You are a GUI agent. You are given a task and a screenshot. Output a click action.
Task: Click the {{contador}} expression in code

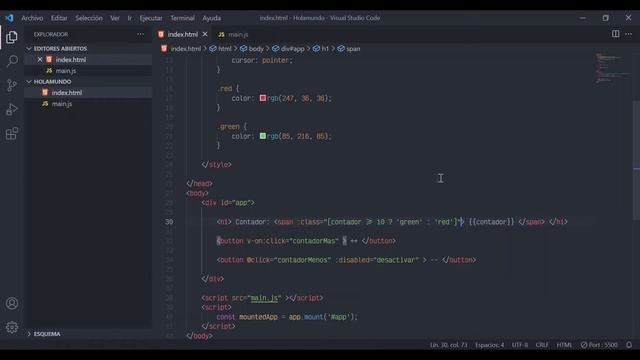tap(491, 222)
